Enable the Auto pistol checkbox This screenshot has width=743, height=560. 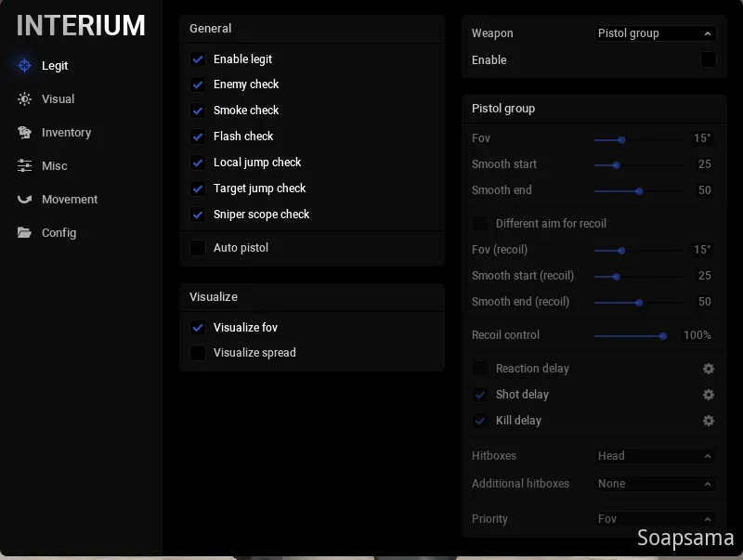tap(198, 248)
